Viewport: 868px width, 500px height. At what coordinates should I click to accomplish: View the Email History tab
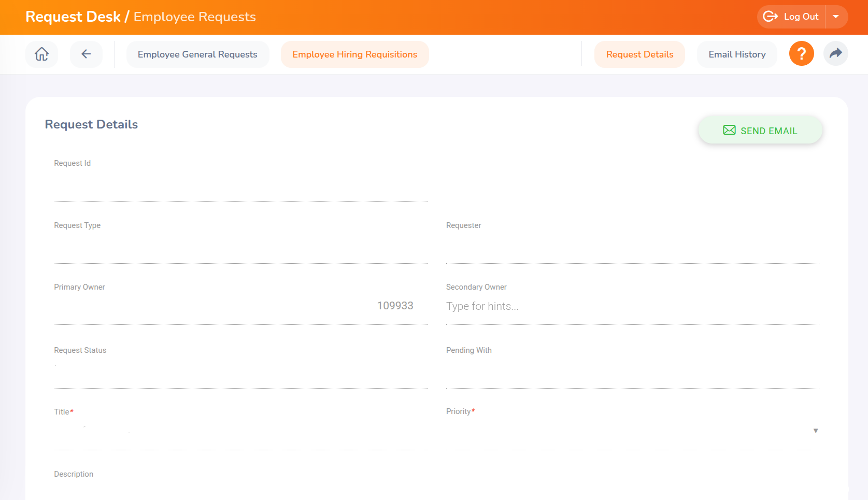[x=737, y=54]
